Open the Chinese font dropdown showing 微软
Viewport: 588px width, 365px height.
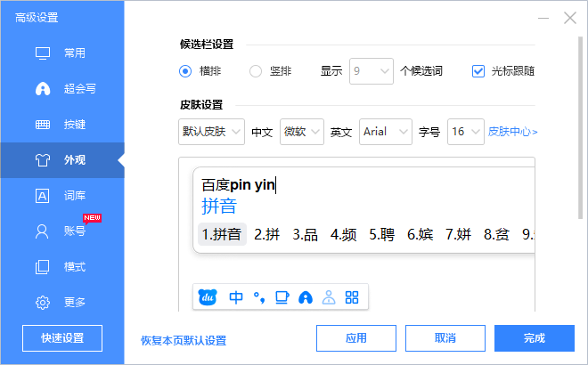coord(302,132)
